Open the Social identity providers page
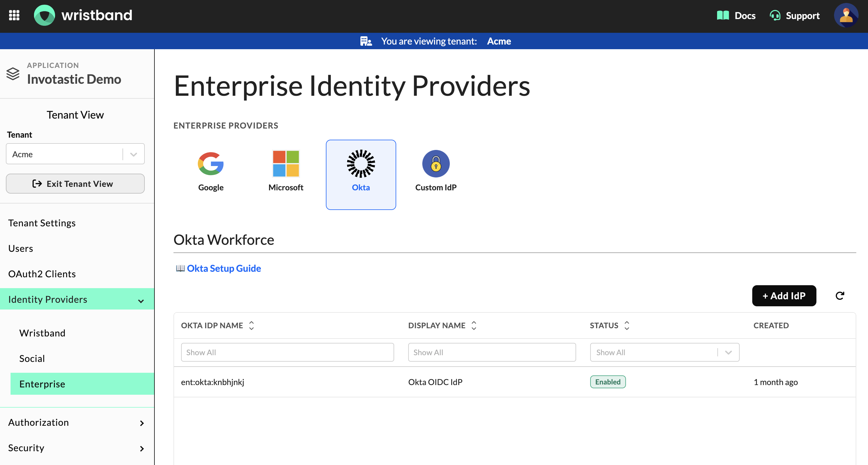This screenshot has width=868, height=465. point(32,359)
